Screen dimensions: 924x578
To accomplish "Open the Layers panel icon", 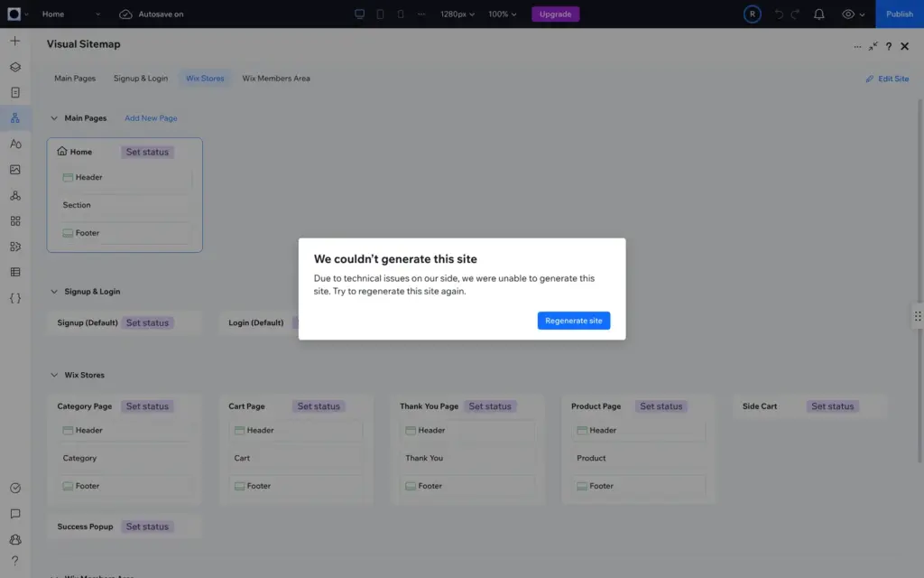I will [x=15, y=67].
